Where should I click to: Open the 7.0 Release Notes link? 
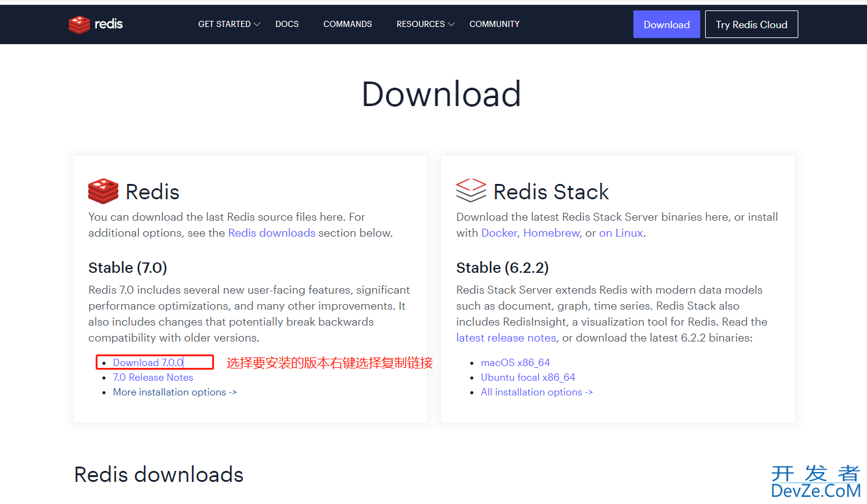153,378
